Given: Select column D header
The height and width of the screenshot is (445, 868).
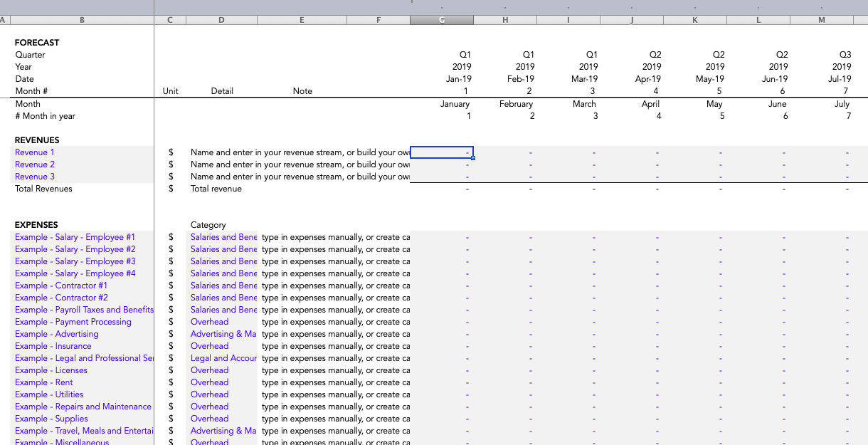Looking at the screenshot, I should [221, 20].
